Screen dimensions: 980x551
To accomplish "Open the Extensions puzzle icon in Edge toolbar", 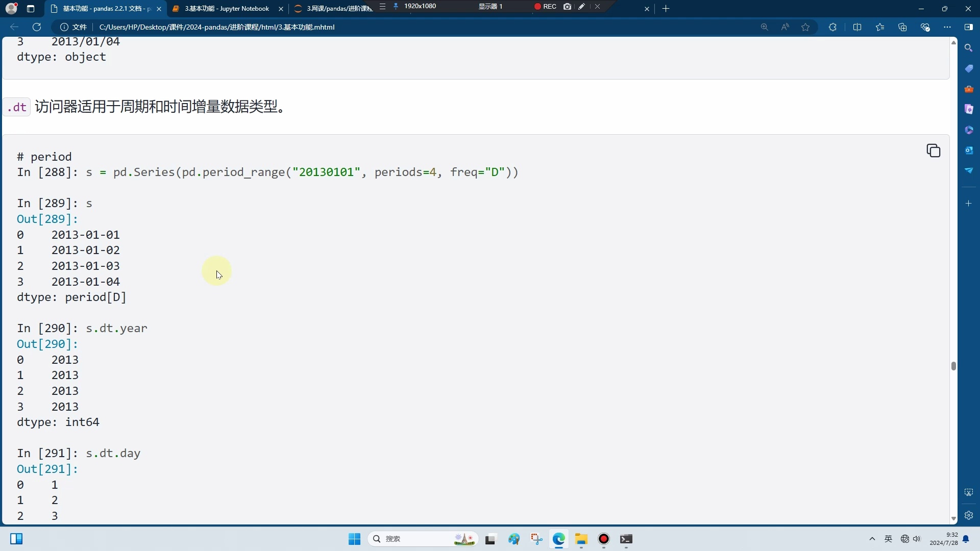I will pos(833,27).
